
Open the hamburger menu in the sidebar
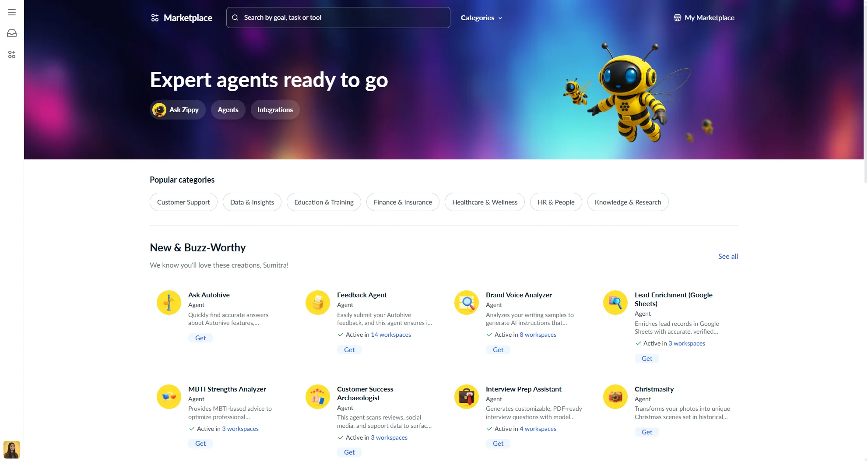click(11, 12)
